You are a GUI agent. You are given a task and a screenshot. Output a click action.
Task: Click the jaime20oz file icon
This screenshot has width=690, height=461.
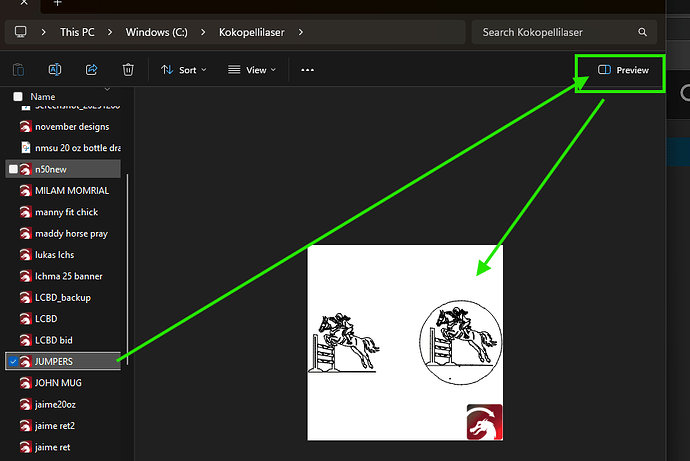click(x=26, y=404)
